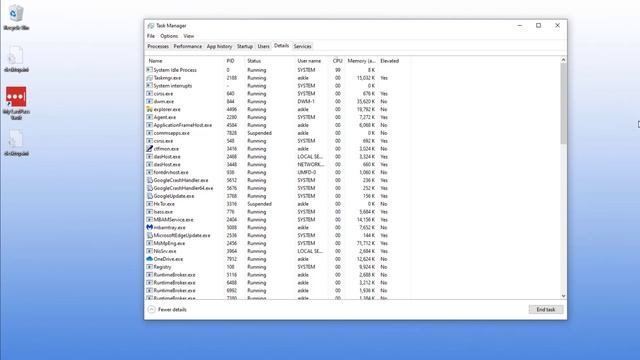
Task: Click the ctfmon.exe pen icon
Action: click(x=149, y=149)
